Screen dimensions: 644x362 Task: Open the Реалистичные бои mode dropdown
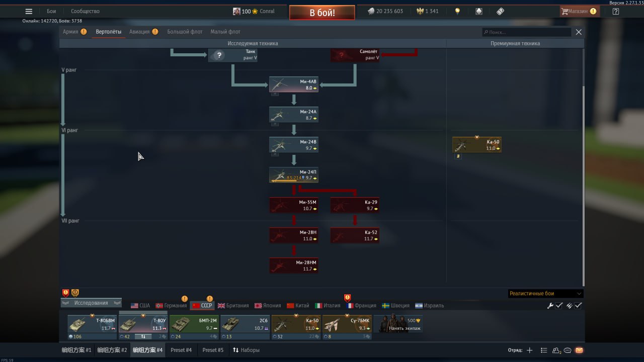tap(545, 294)
